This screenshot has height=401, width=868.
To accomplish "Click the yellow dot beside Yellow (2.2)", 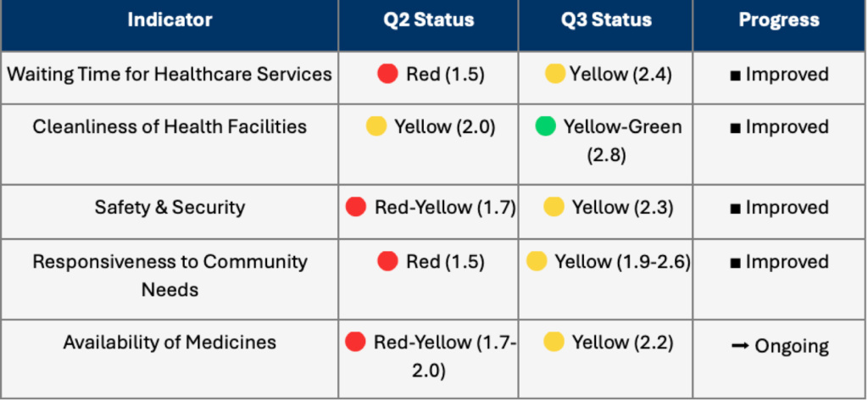I will point(554,342).
